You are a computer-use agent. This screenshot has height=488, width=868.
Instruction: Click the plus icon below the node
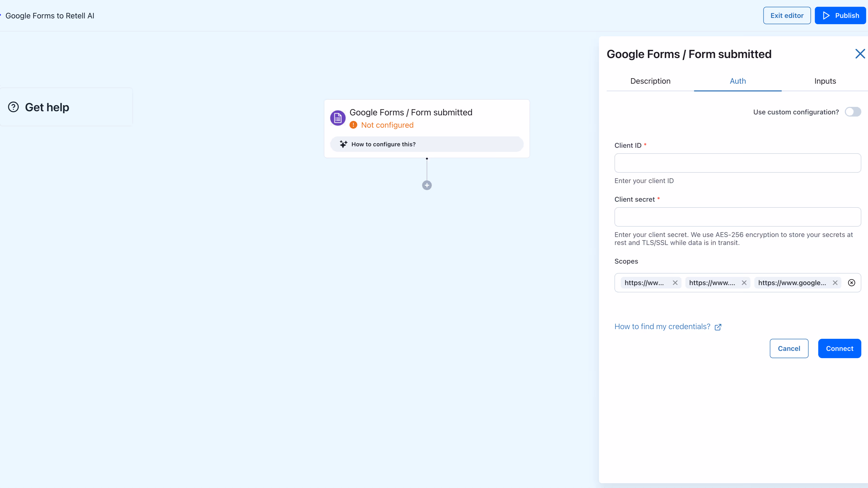(x=427, y=185)
